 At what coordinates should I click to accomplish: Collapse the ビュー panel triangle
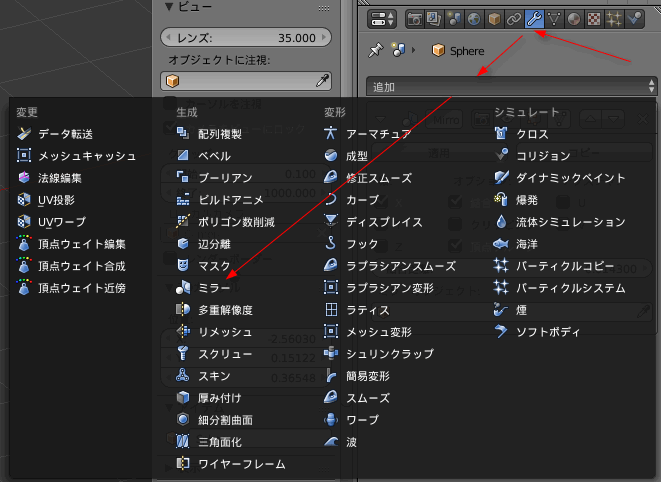[169, 6]
